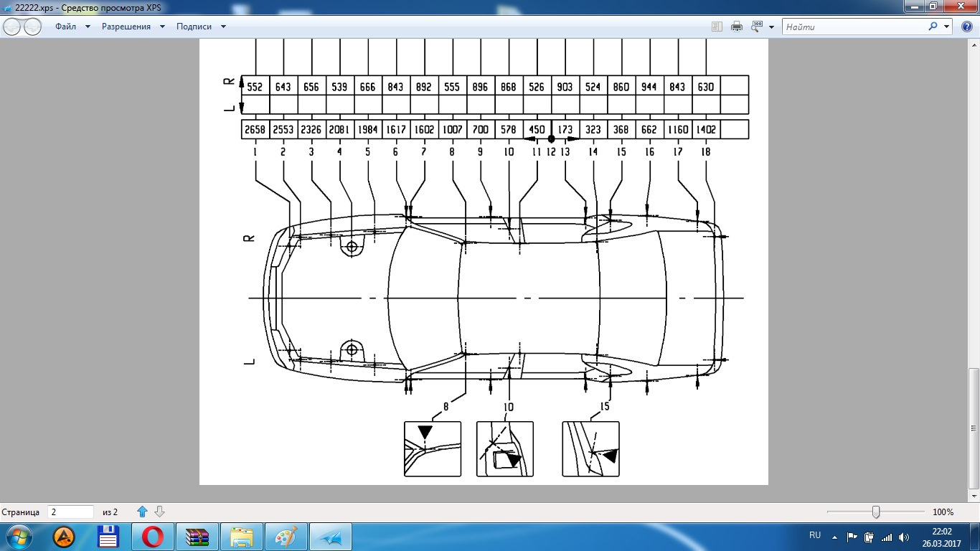
Task: Open Windows Explorer folder taskbar icon
Action: click(x=241, y=537)
